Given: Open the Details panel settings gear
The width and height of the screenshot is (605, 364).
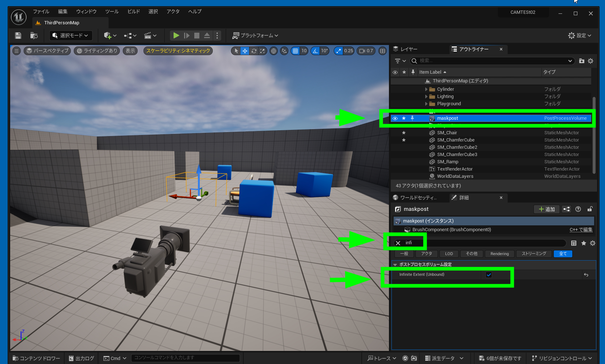Looking at the screenshot, I should click(593, 243).
